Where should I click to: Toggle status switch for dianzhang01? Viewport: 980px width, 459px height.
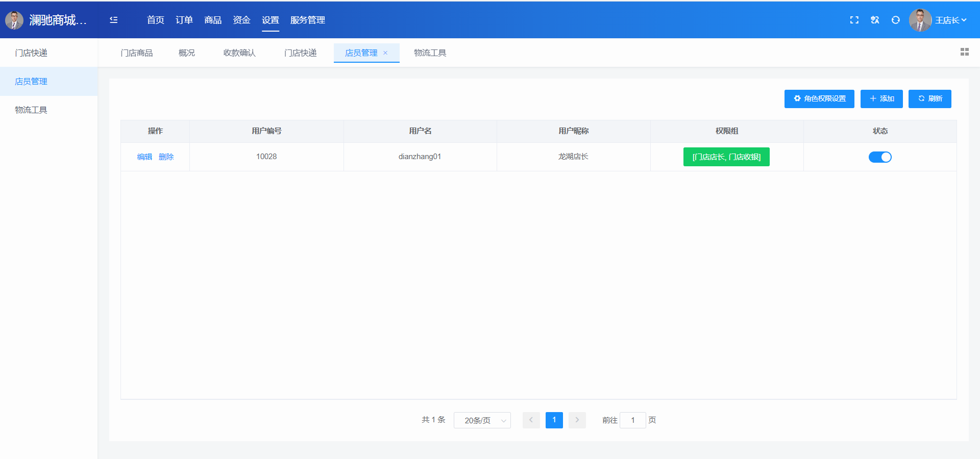(x=879, y=157)
